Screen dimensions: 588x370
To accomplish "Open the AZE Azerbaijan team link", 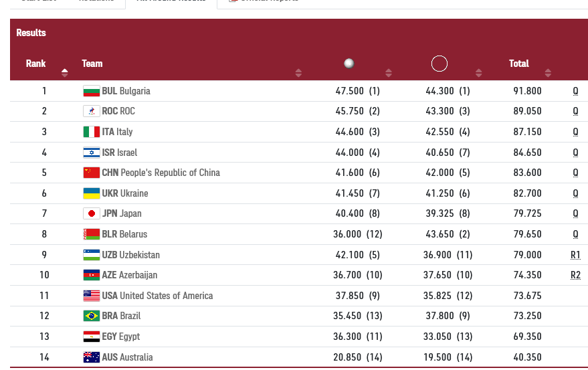I will (130, 275).
